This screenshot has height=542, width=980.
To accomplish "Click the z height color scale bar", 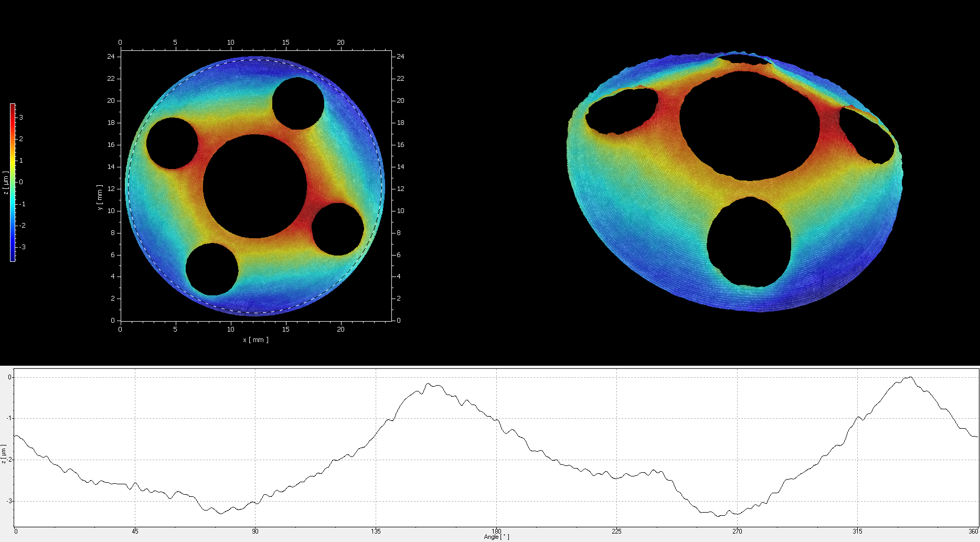I will [13, 182].
